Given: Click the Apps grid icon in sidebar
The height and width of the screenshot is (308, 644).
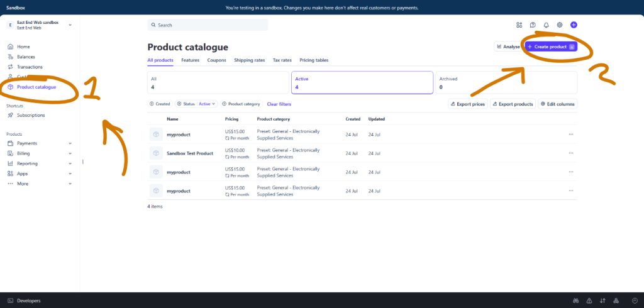Looking at the screenshot, I should click(11, 173).
